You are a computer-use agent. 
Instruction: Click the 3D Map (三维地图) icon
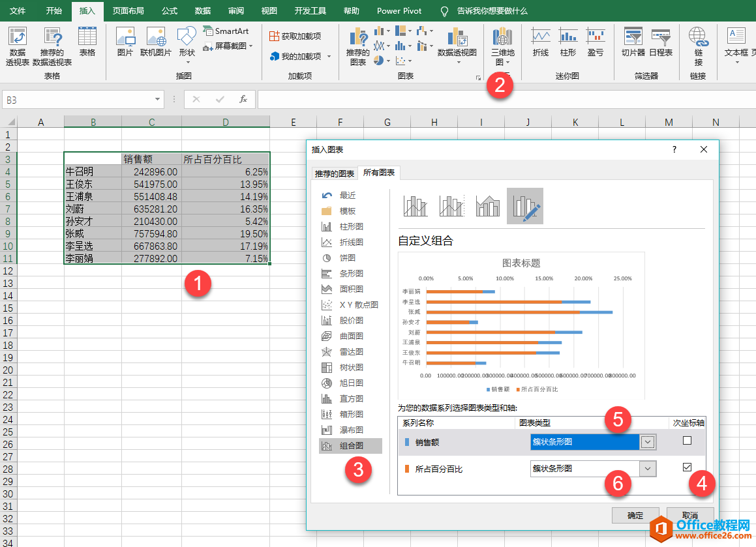pyautogui.click(x=502, y=46)
